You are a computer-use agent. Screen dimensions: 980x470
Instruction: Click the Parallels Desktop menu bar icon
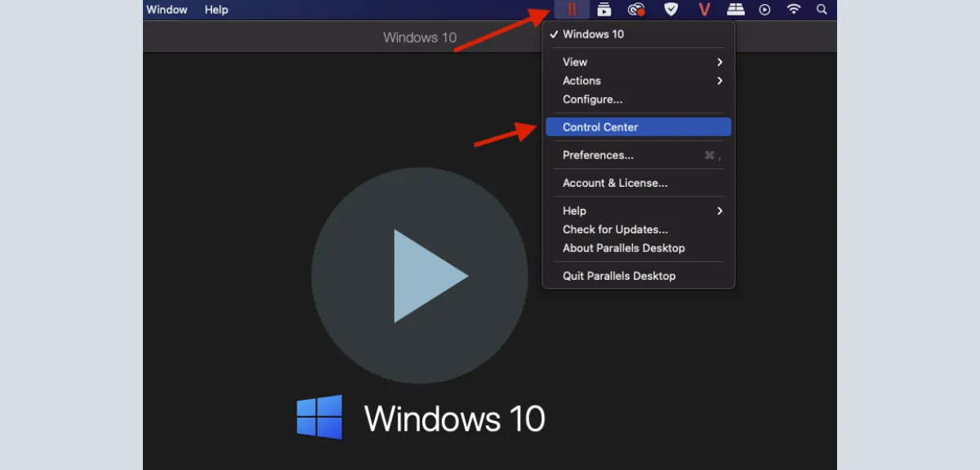[x=572, y=10]
